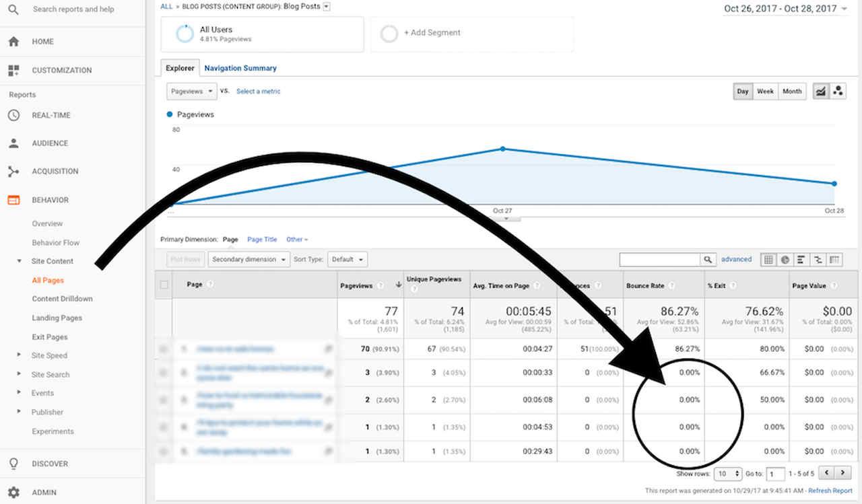The height and width of the screenshot is (504, 862).
Task: Click the Pageviews sort arrow
Action: (x=398, y=285)
